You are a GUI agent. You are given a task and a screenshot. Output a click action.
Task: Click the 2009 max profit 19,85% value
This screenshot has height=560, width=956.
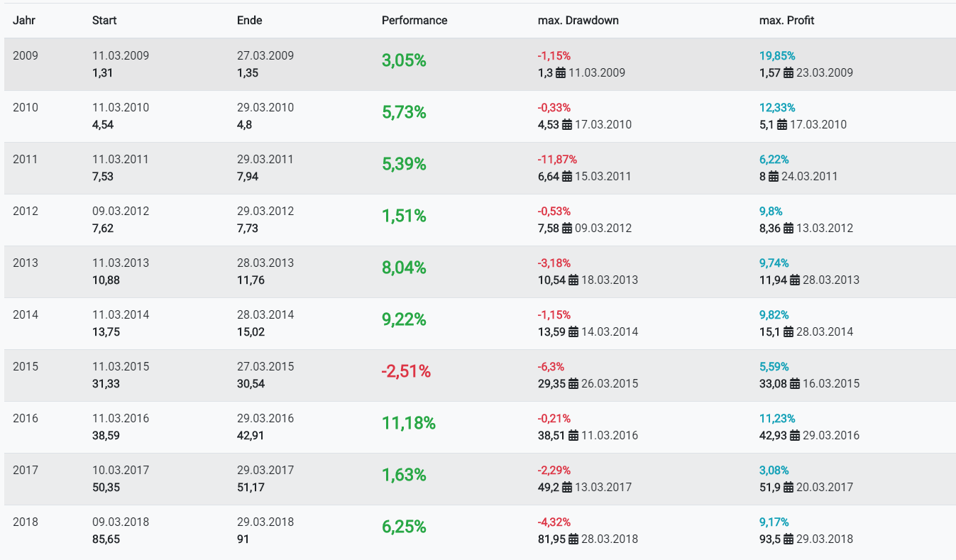point(777,56)
